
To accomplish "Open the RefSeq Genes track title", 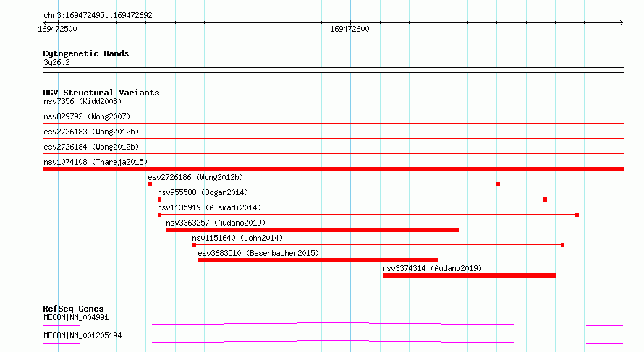I will tap(74, 309).
